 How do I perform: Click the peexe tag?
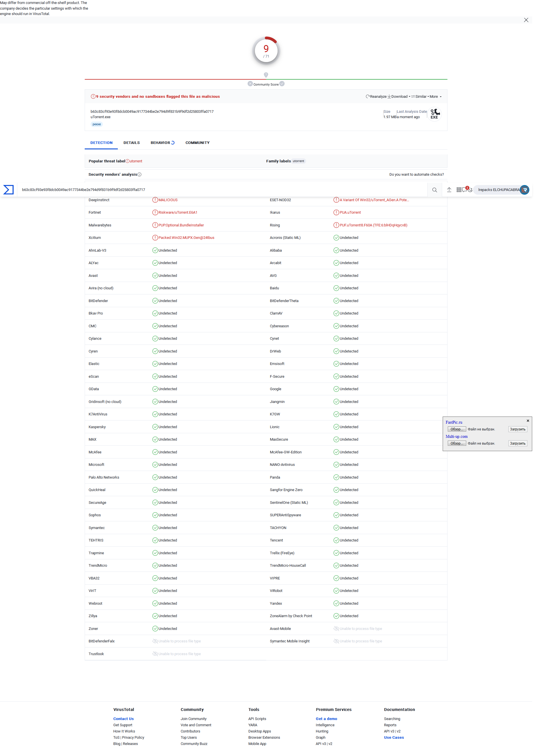pyautogui.click(x=97, y=125)
